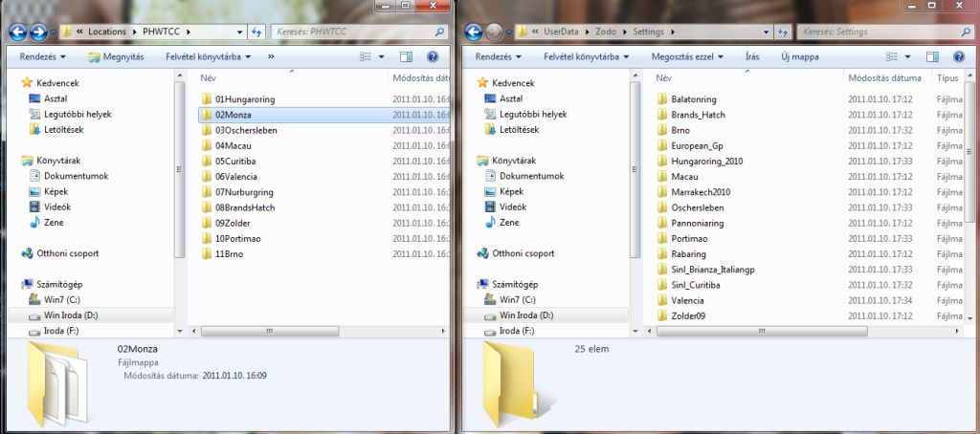
Task: Sort by Módosítás dátuma in the Settings window
Action: click(x=887, y=78)
